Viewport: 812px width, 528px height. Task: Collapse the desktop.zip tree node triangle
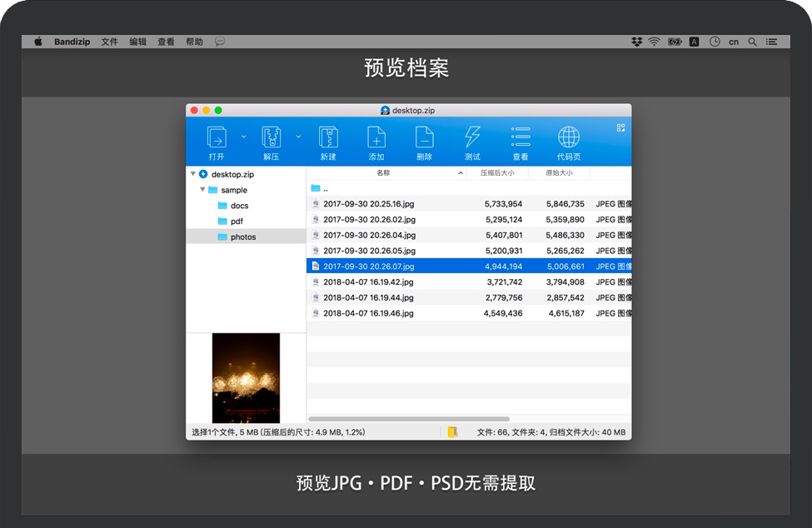193,174
